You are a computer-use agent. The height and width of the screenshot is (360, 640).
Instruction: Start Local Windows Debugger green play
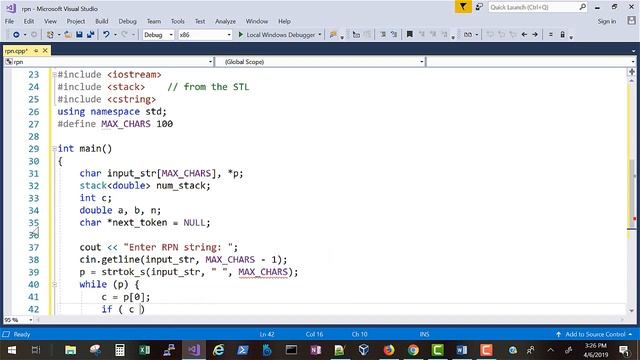pyautogui.click(x=240, y=35)
